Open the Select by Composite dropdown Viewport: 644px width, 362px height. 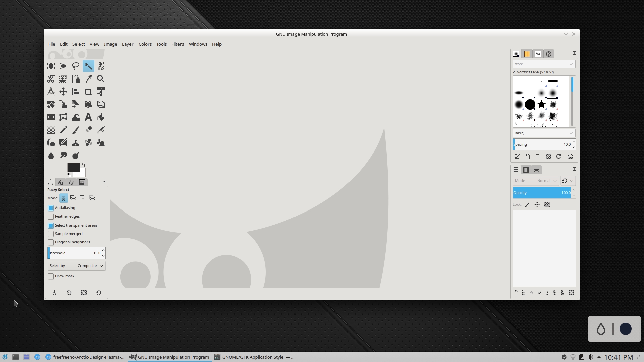(x=76, y=266)
